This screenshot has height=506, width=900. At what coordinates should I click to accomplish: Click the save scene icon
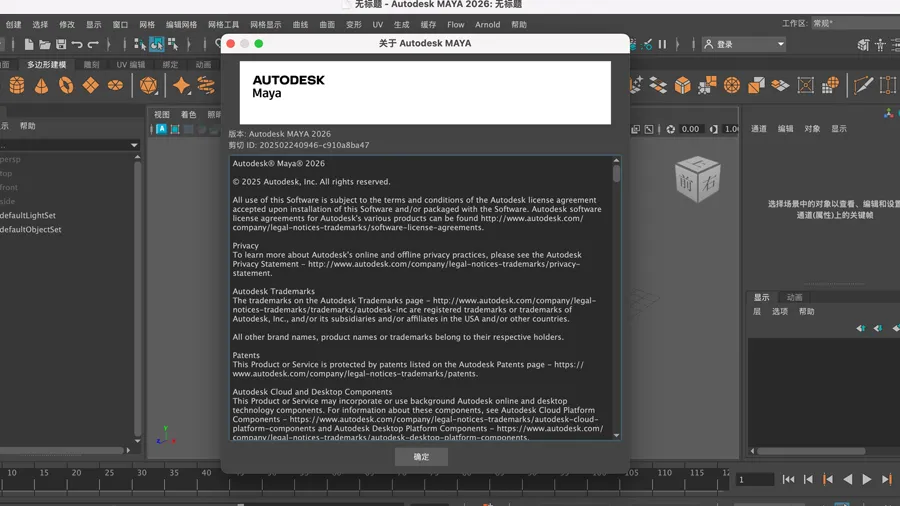(x=60, y=44)
